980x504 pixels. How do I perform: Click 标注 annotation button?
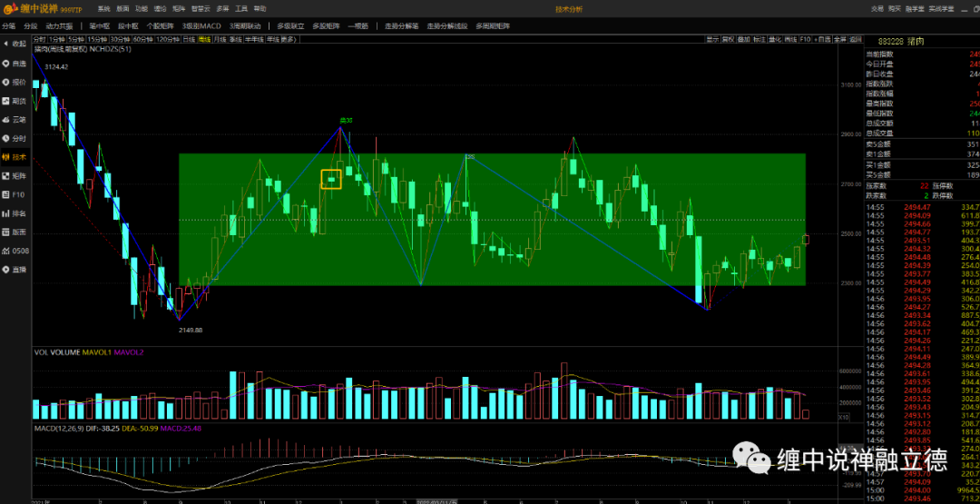[x=759, y=39]
